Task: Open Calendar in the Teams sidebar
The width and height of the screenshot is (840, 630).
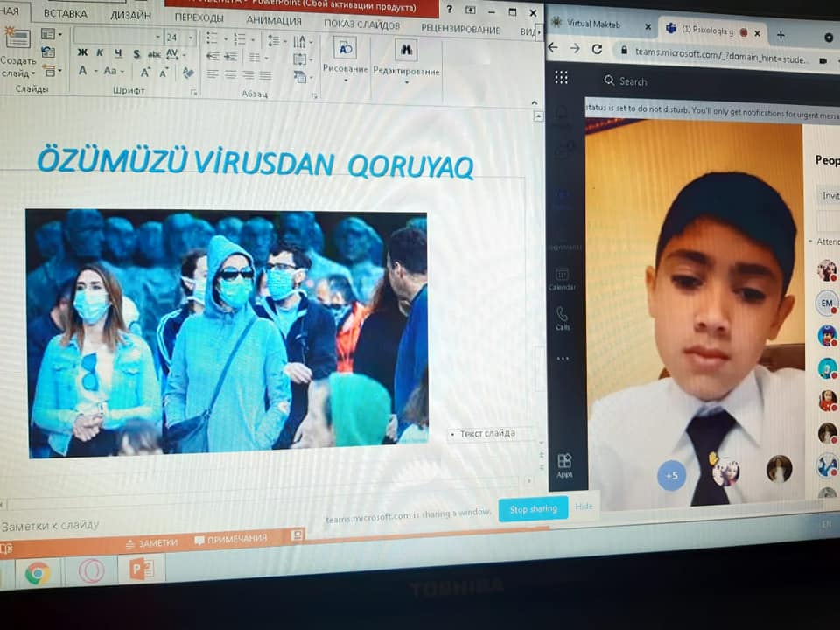Action: pos(562,279)
